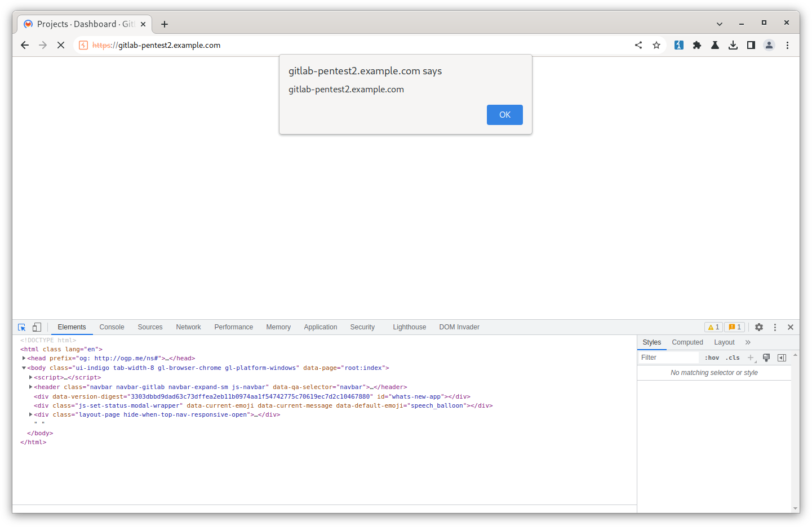This screenshot has width=812, height=527.
Task: Open the Security panel
Action: [362, 327]
